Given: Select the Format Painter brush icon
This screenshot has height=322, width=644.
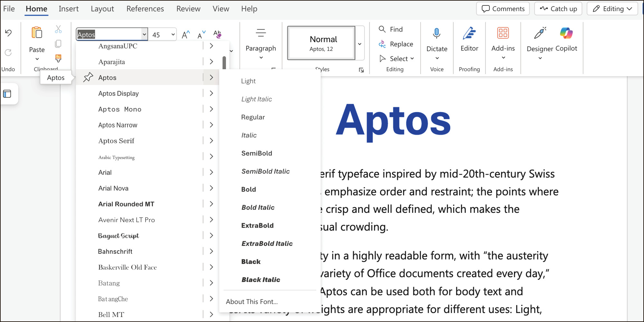Looking at the screenshot, I should tap(58, 58).
